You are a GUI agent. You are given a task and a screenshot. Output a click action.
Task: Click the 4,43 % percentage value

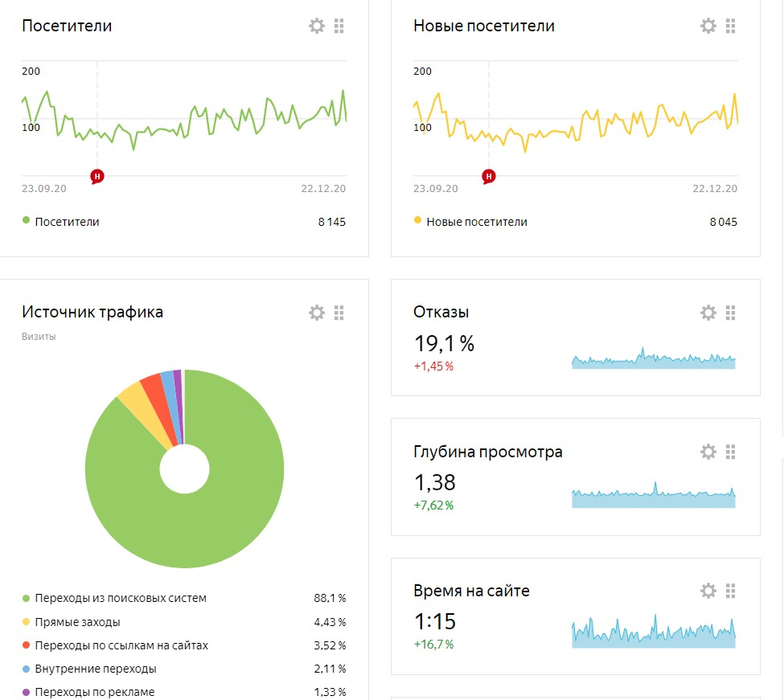coord(330,622)
